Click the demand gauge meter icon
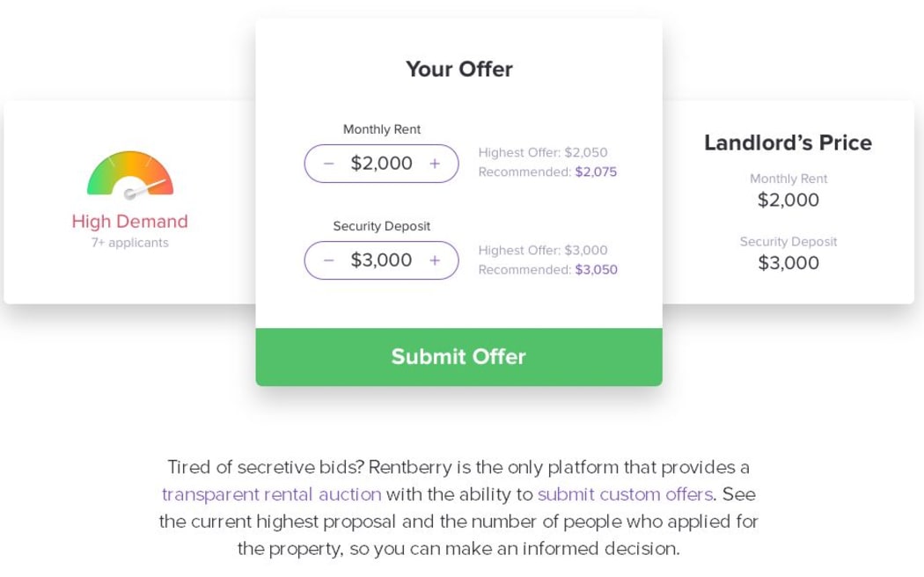Image resolution: width=924 pixels, height=577 pixels. [130, 175]
